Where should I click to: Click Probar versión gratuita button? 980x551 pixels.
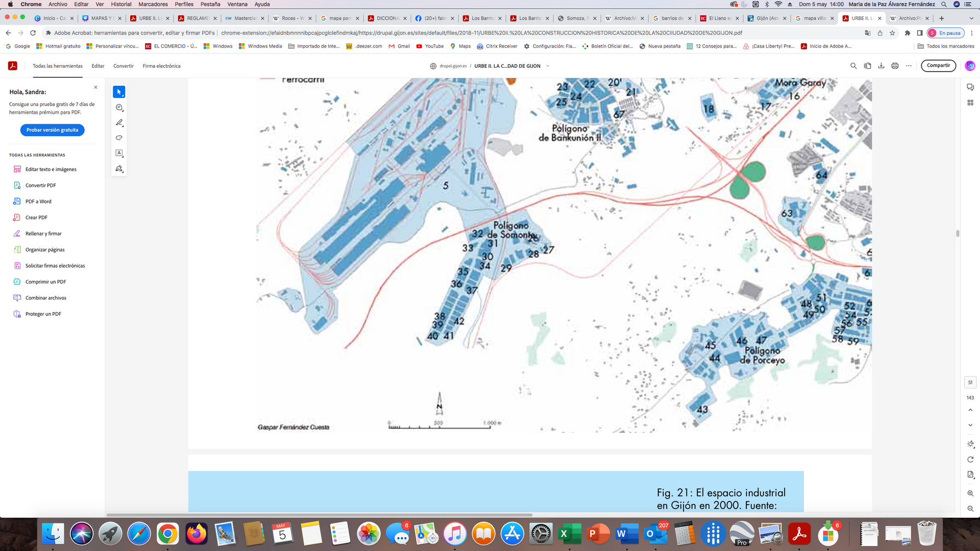coord(52,130)
